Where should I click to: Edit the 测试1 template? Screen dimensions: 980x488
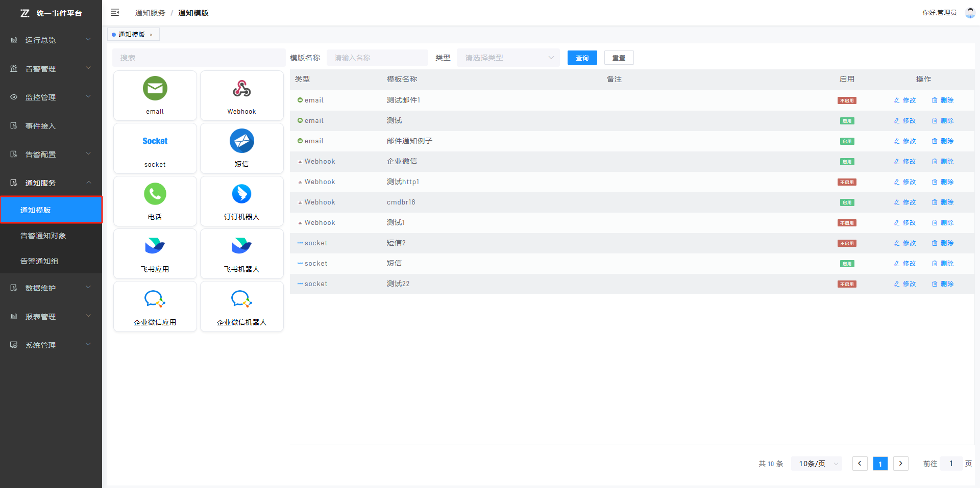tap(905, 223)
